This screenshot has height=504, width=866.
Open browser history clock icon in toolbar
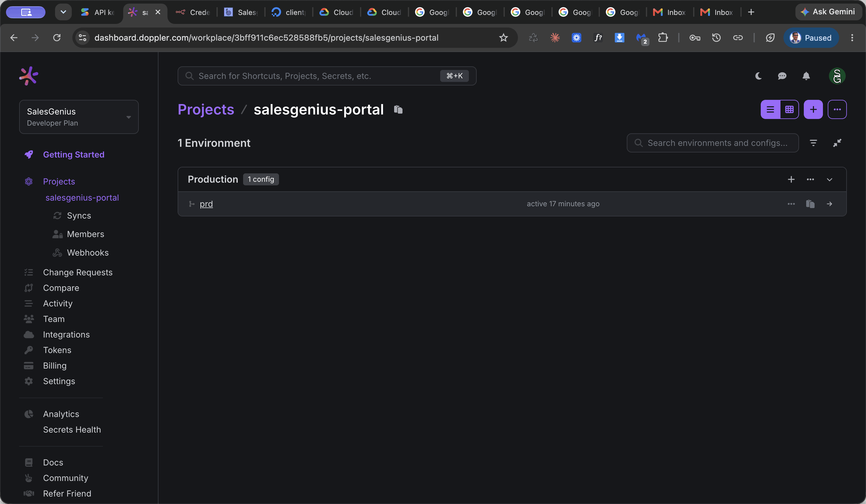point(716,38)
